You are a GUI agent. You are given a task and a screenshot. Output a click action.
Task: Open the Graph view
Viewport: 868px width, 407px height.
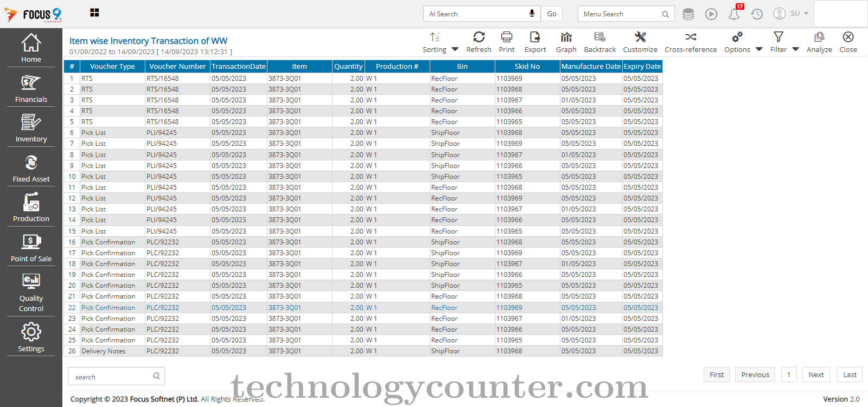[x=566, y=42]
